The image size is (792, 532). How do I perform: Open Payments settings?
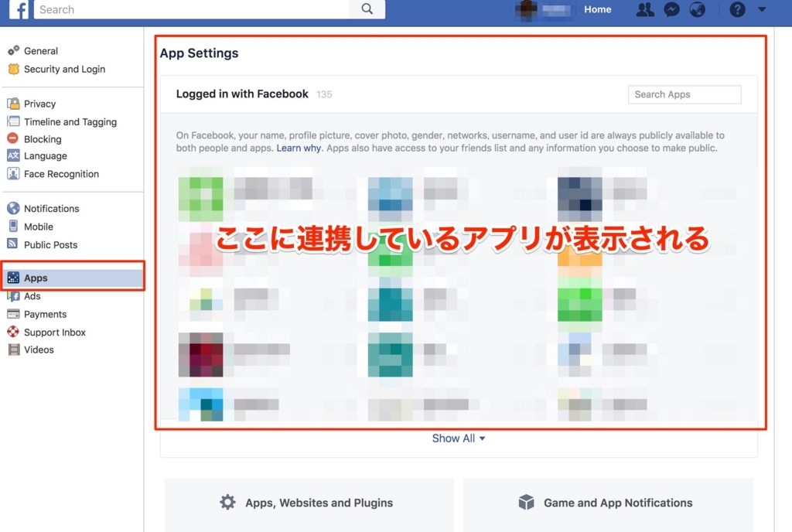pos(45,315)
